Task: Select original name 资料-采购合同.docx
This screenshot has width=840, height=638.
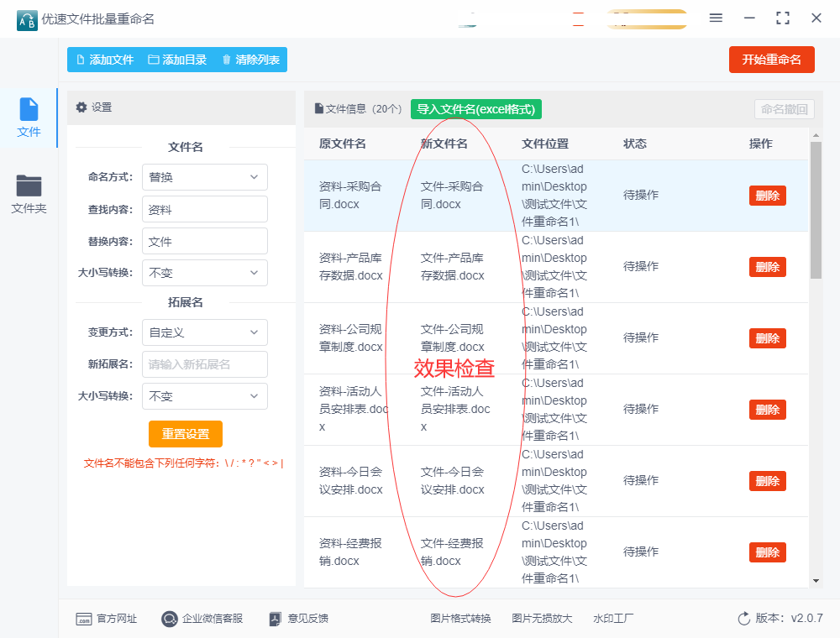Action: coord(350,196)
